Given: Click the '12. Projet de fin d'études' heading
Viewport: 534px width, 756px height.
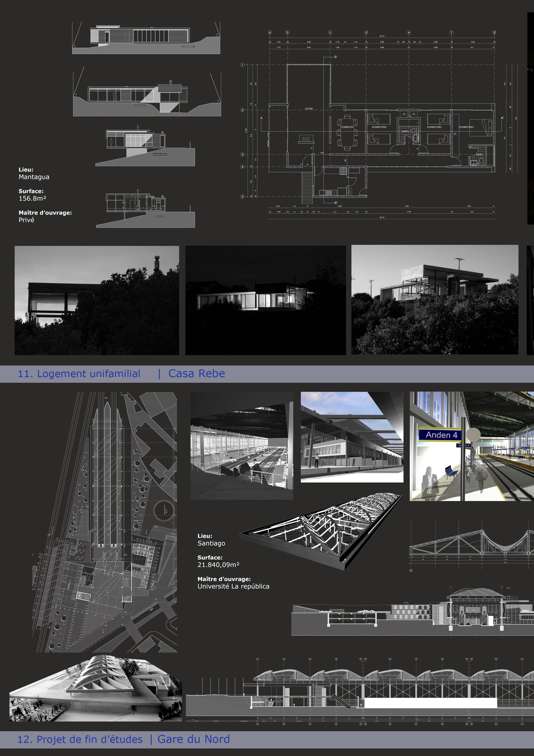Looking at the screenshot, I should (80, 739).
